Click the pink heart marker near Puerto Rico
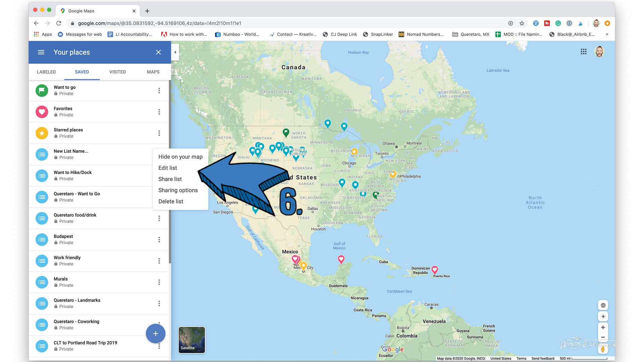 pyautogui.click(x=435, y=269)
